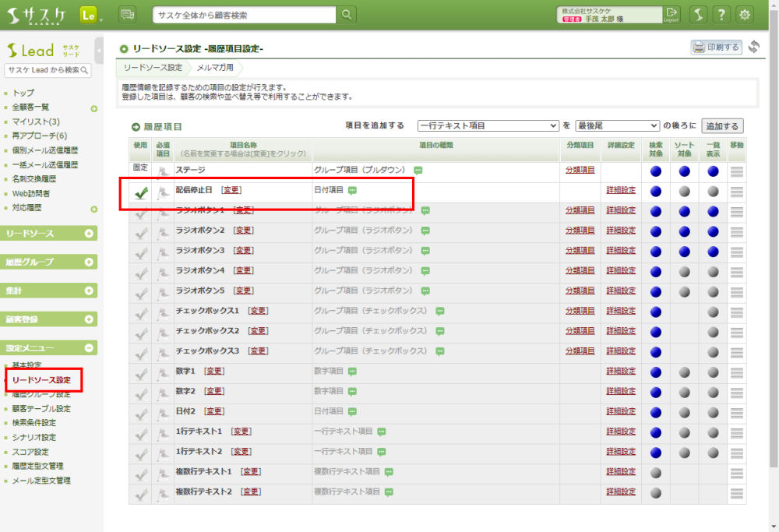Expand the リードソース sidebar section
The height and width of the screenshot is (532, 779).
click(x=89, y=234)
